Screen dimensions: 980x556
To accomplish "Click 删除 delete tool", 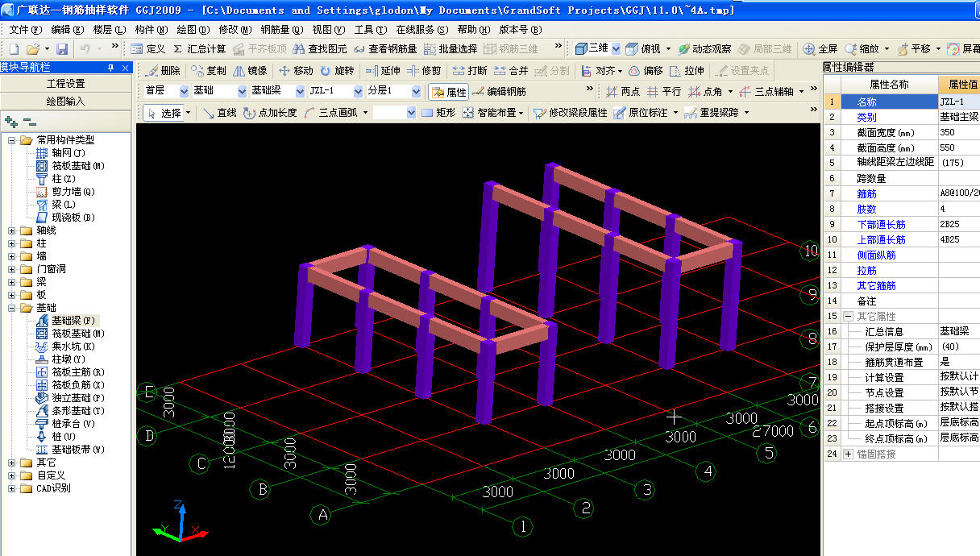I will pyautogui.click(x=163, y=71).
